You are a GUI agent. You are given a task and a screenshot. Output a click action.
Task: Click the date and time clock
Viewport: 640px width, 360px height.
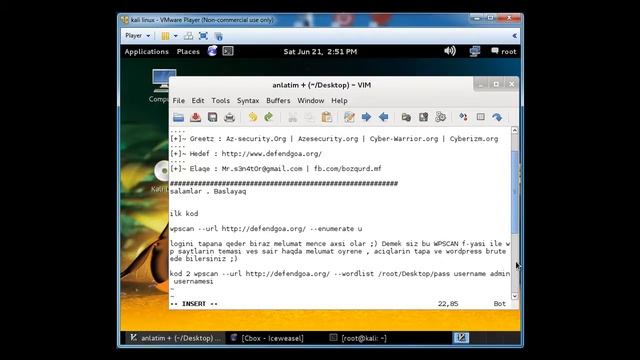coord(320,51)
